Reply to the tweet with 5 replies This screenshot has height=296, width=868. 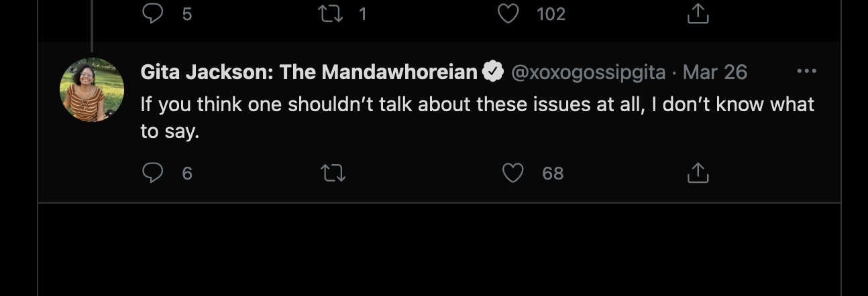click(153, 13)
